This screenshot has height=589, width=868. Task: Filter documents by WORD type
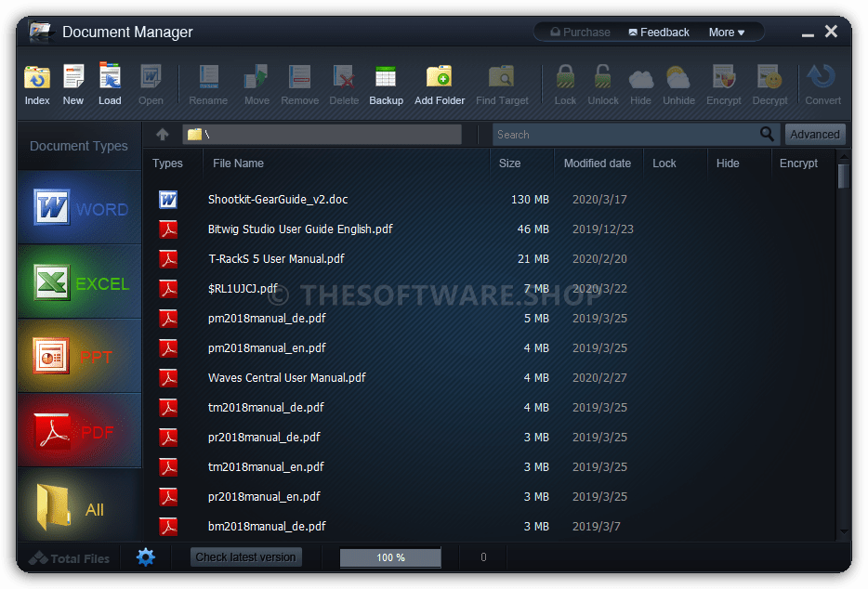pyautogui.click(x=80, y=207)
